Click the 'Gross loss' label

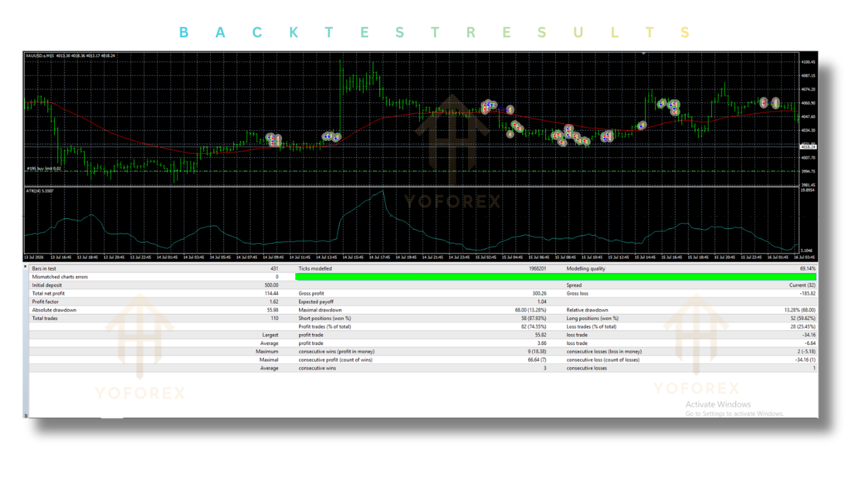(578, 293)
